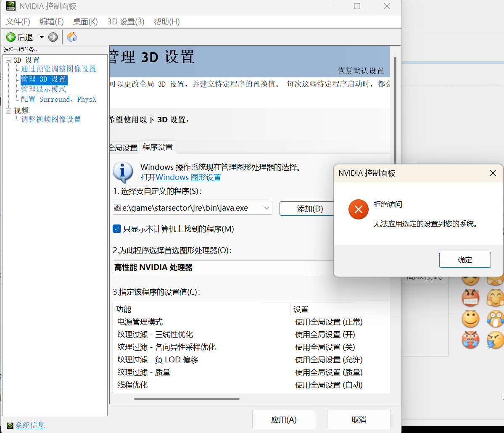Image resolution: width=504 pixels, height=433 pixels.
Task: Open the Back history dropdown arrow
Action: 42,37
